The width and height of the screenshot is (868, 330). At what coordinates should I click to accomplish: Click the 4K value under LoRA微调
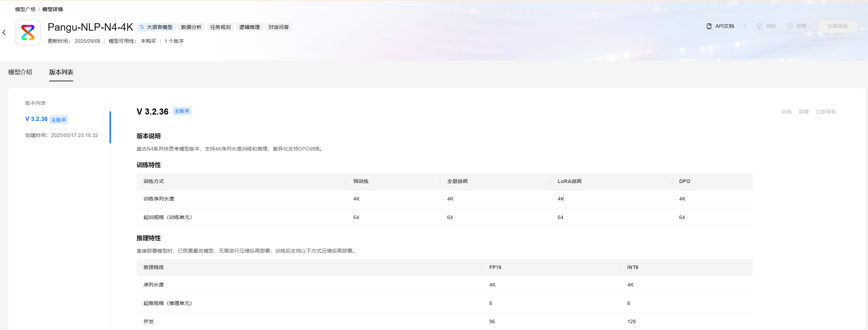(561, 199)
